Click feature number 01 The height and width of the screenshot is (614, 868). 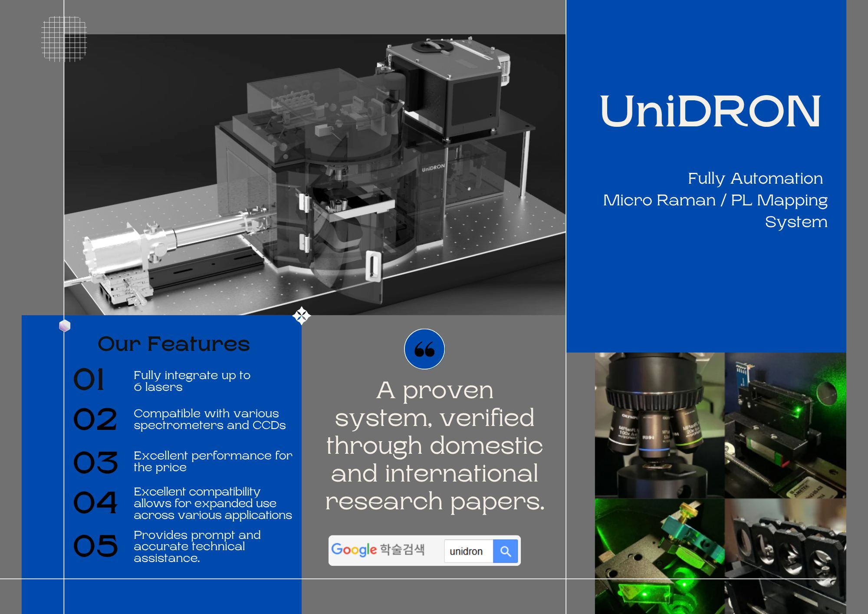pyautogui.click(x=89, y=380)
